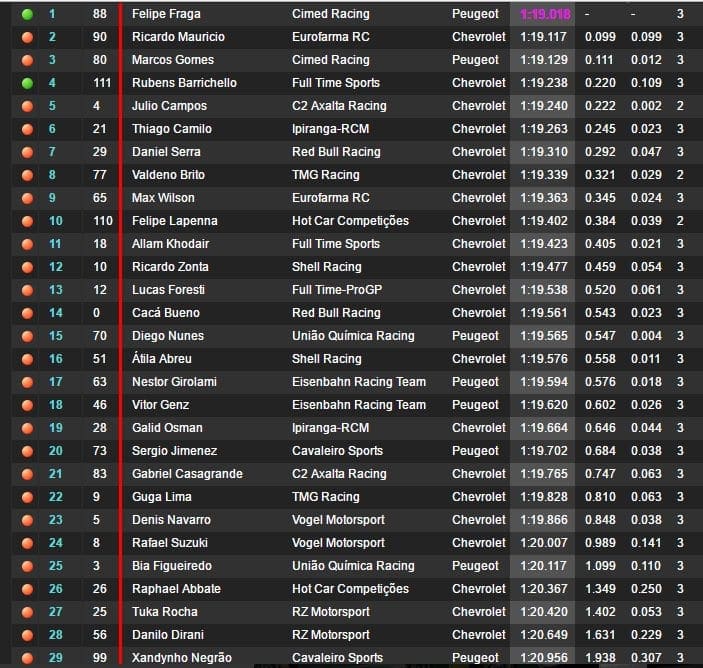This screenshot has height=668, width=703.
Task: Select orange status dot for Xandynho Negrão
Action: point(27,658)
